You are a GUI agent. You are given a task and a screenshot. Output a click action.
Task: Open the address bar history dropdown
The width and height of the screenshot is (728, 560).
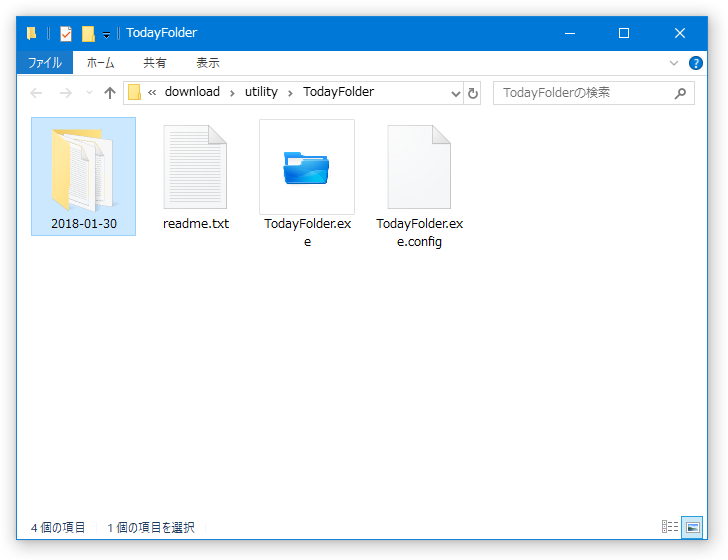pyautogui.click(x=456, y=93)
